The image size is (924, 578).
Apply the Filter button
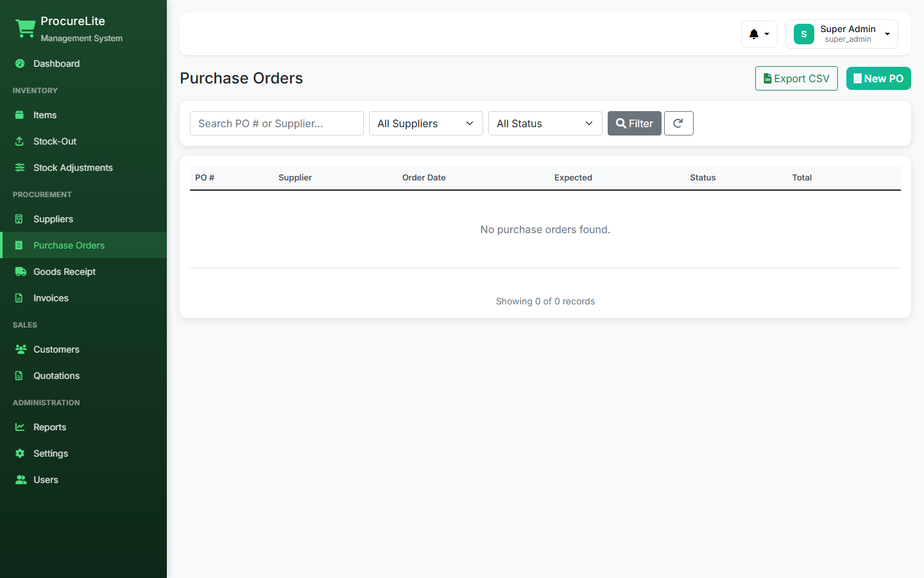634,123
